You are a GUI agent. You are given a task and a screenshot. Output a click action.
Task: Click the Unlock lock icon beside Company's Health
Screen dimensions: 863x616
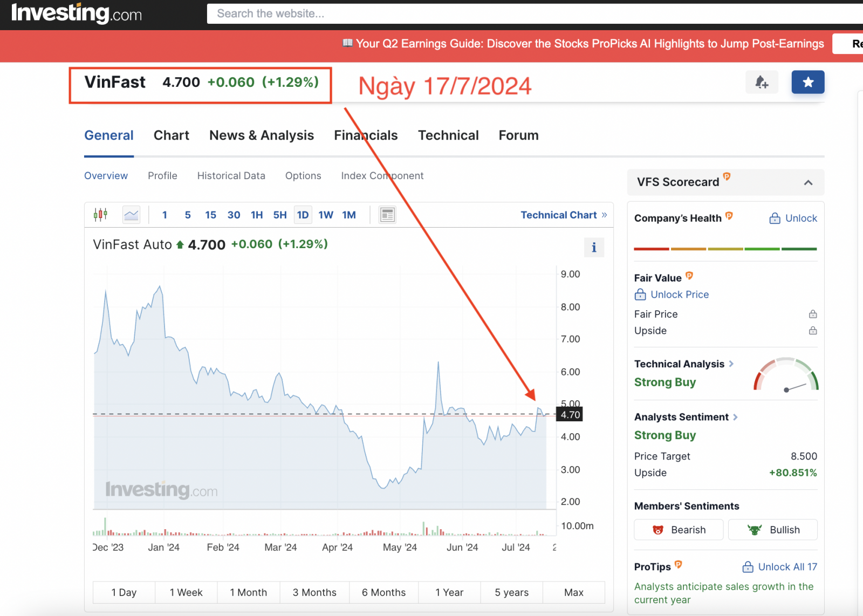click(775, 218)
